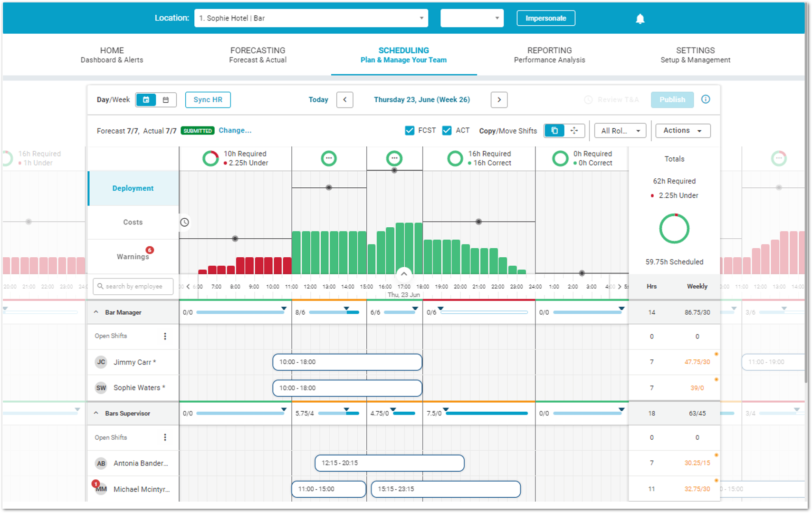
Task: Collapse the Bar Manager group
Action: click(x=96, y=312)
